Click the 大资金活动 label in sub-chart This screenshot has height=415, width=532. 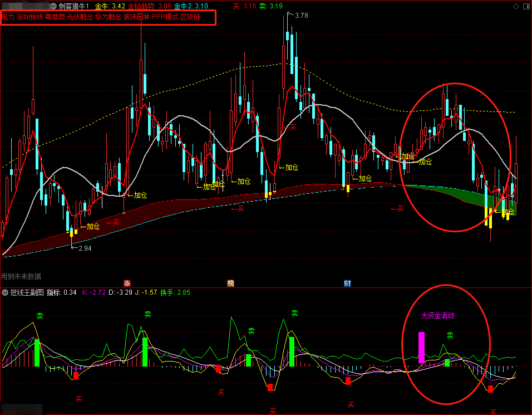437,315
